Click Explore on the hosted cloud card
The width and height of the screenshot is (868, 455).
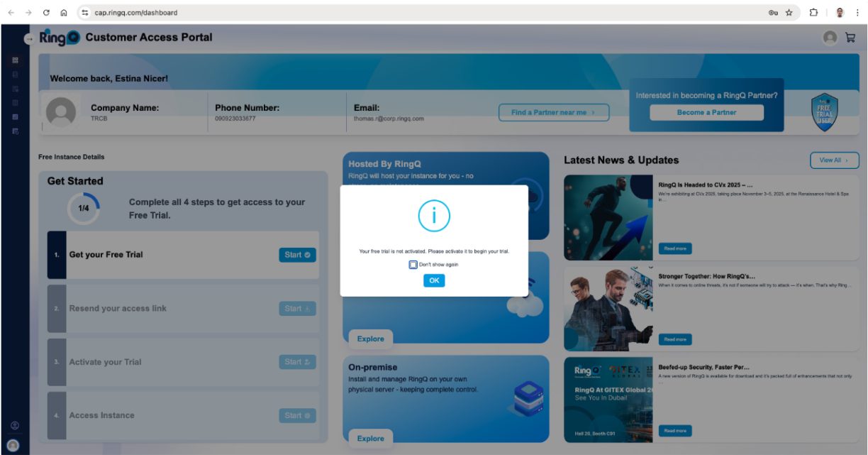(x=370, y=339)
